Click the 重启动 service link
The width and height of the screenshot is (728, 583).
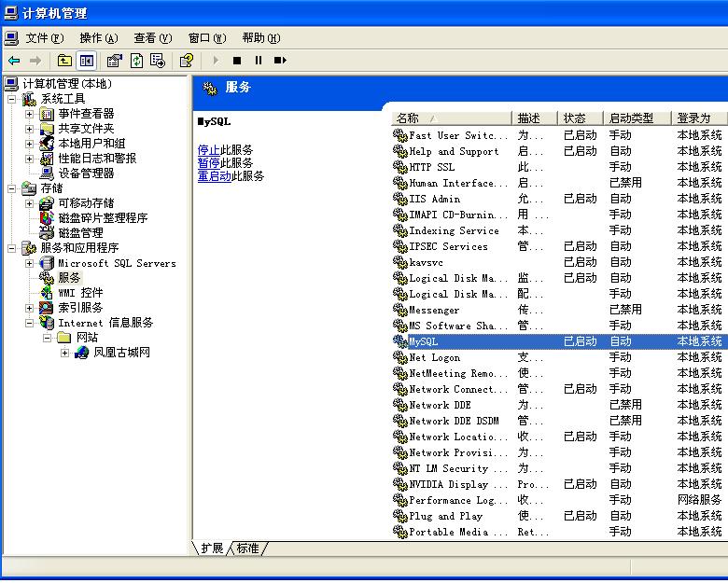[x=215, y=175]
